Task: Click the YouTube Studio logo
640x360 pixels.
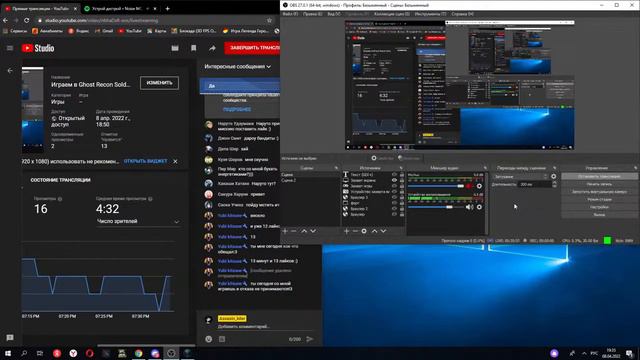Action: [38, 48]
